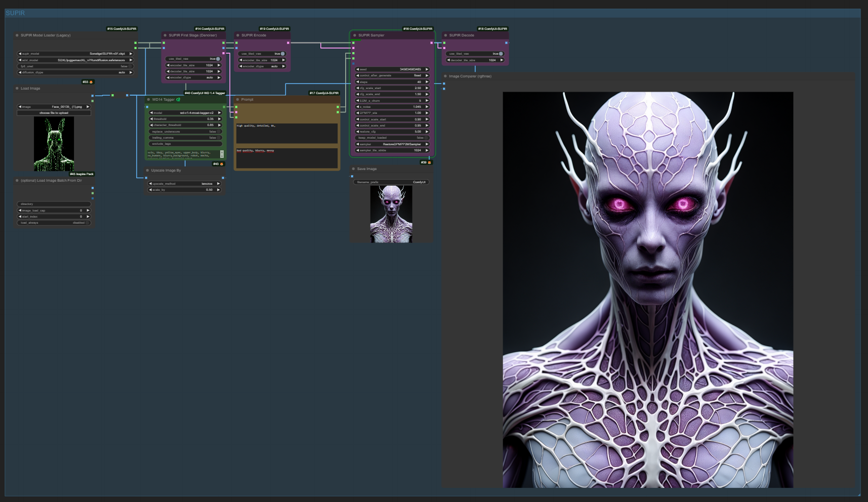Click the left arrow on the steps field
The image size is (868, 502).
coord(358,82)
